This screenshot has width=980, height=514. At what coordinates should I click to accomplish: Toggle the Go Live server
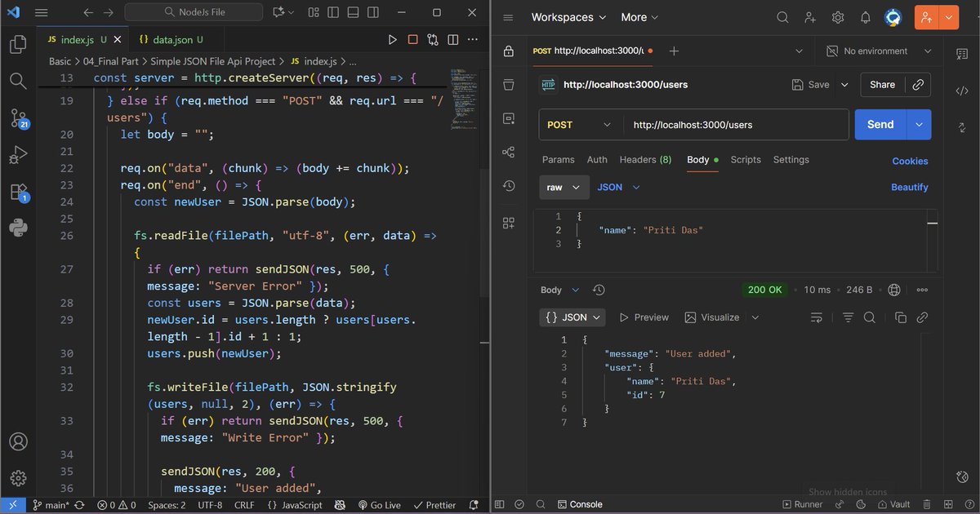381,504
